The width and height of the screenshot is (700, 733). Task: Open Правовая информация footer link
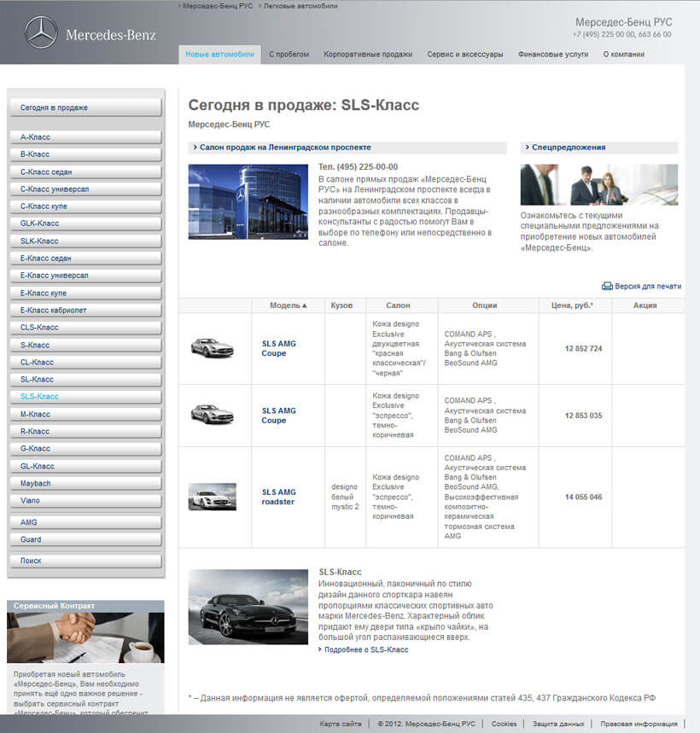[639, 724]
